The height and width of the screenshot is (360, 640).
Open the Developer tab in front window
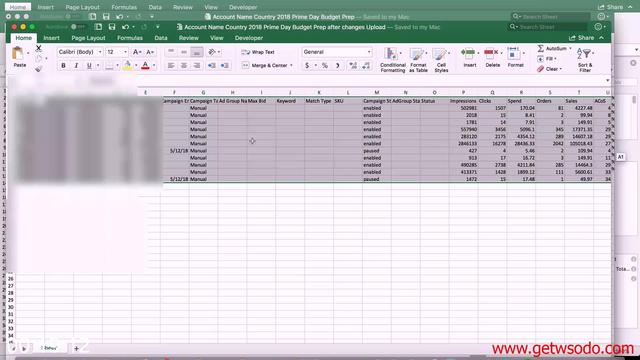coord(249,38)
